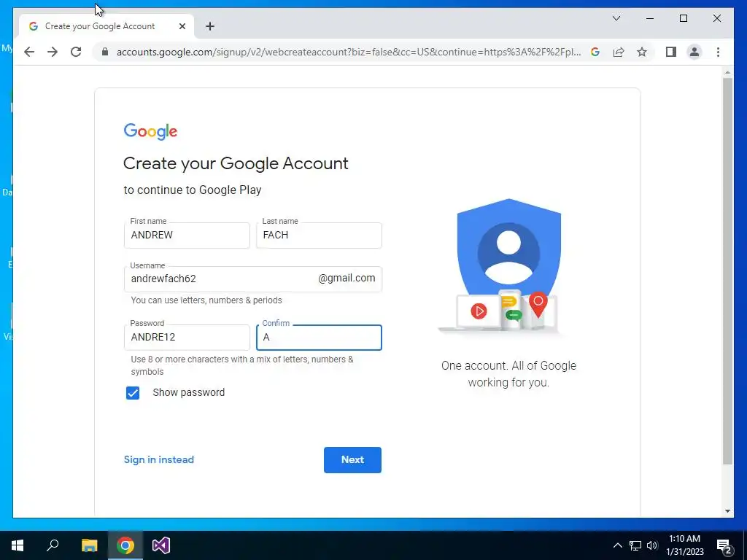747x560 pixels.
Task: Click the @gmail.com suffix text
Action: click(347, 278)
